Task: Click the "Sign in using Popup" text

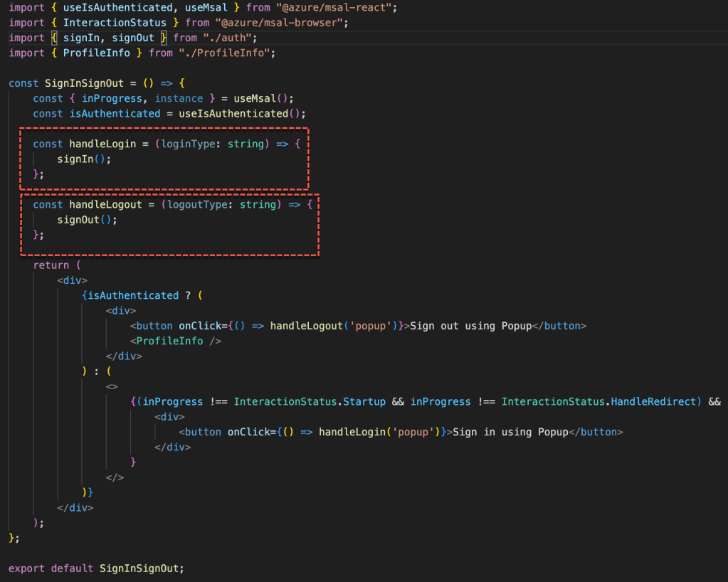Action: coord(510,432)
